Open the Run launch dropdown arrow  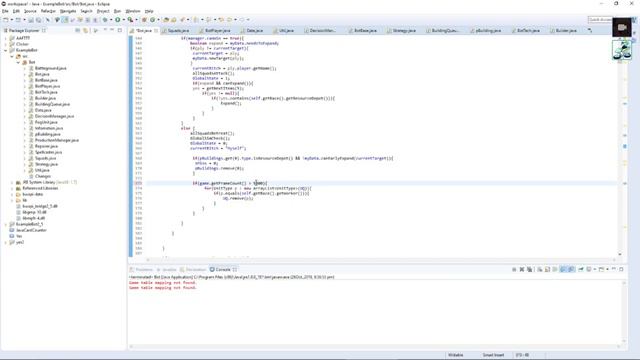click(x=123, y=20)
